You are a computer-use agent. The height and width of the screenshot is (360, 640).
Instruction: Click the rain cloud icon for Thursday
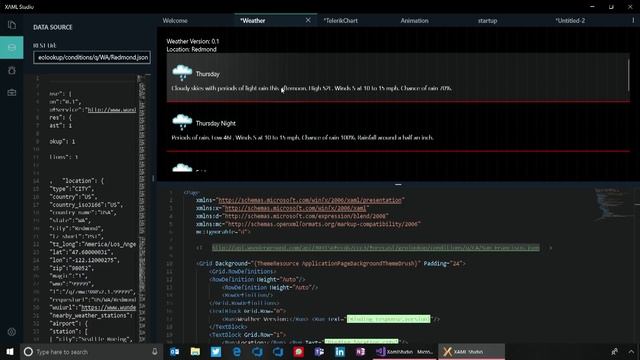click(182, 72)
